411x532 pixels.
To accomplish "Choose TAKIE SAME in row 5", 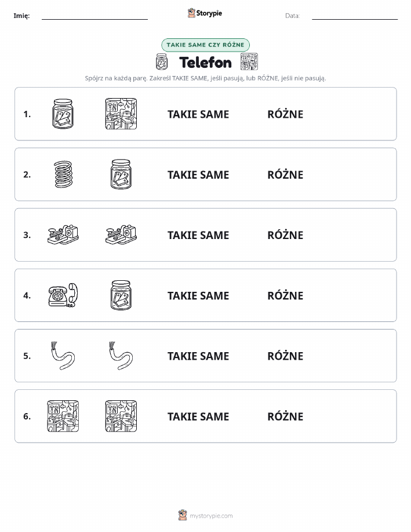I will pos(198,356).
